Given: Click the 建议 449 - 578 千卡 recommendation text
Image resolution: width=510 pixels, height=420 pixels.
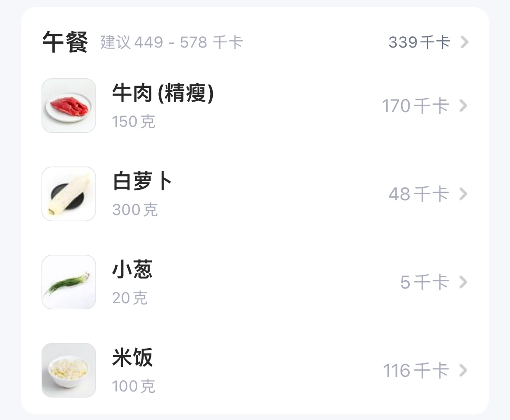Looking at the screenshot, I should (x=172, y=42).
